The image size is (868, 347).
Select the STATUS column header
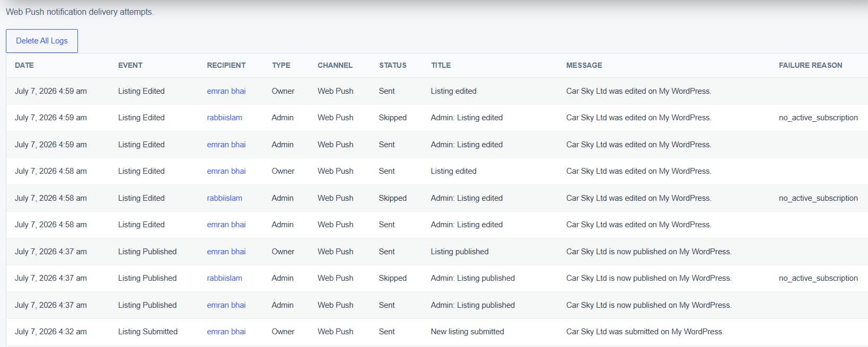click(x=393, y=65)
